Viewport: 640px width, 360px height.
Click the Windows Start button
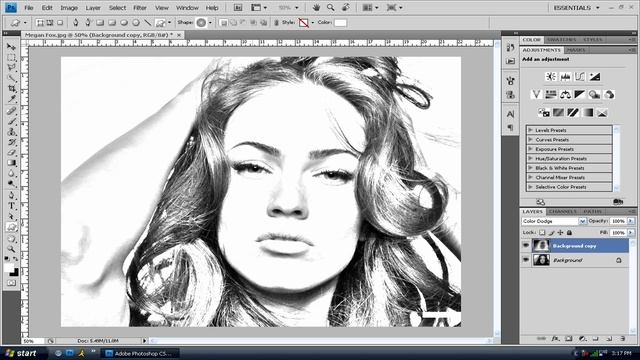coord(21,353)
